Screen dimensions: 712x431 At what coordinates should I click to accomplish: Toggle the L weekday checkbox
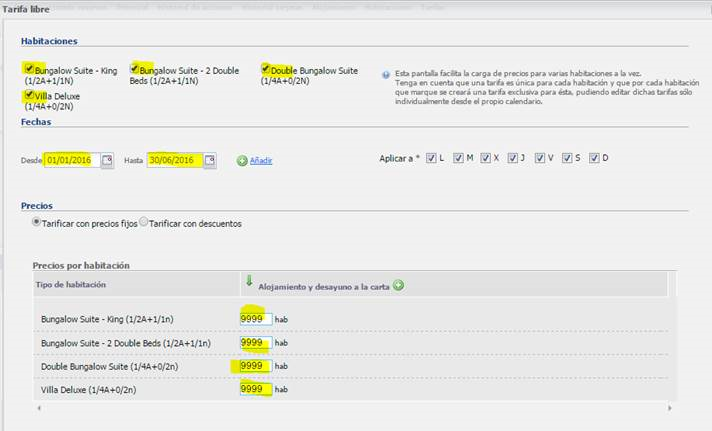[x=431, y=158]
